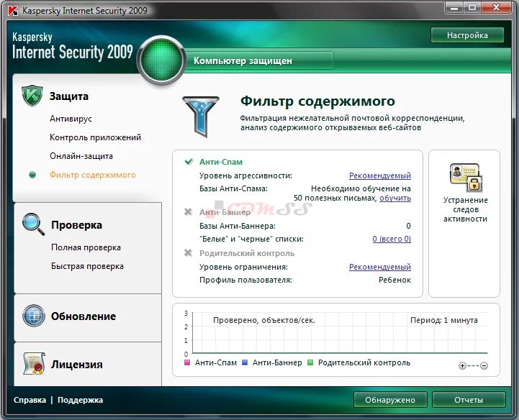Click the Анти-Спам component heading

(x=221, y=162)
